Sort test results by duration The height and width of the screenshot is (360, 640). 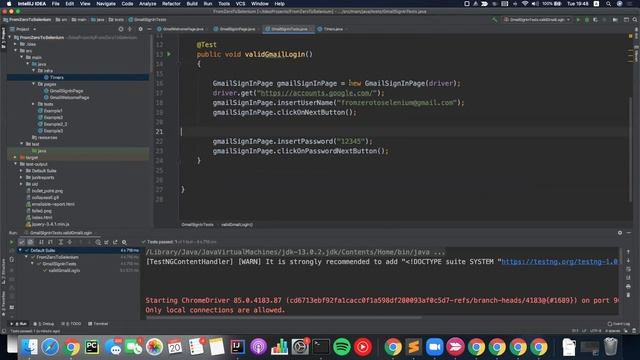click(x=50, y=242)
